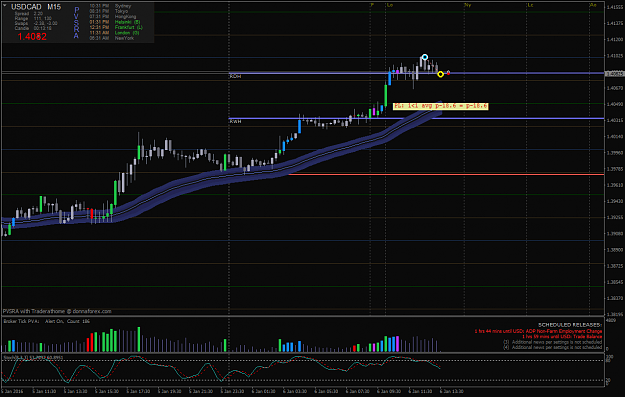625x397 pixels.
Task: Click the Tokyo session clock row
Action: coord(109,11)
